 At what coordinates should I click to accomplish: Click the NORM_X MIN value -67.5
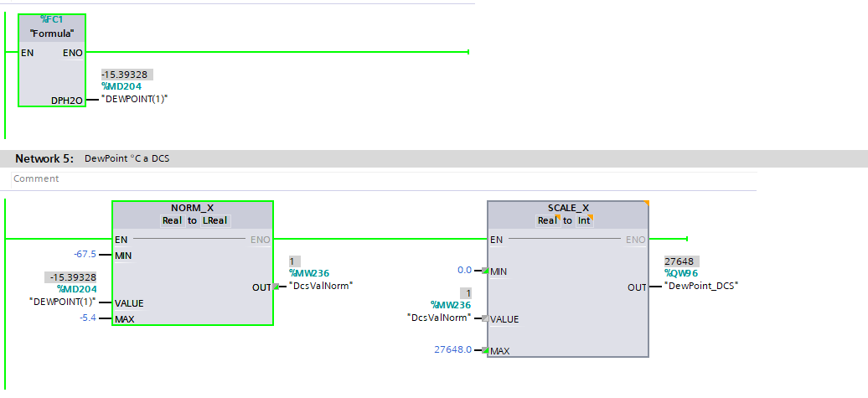[85, 255]
